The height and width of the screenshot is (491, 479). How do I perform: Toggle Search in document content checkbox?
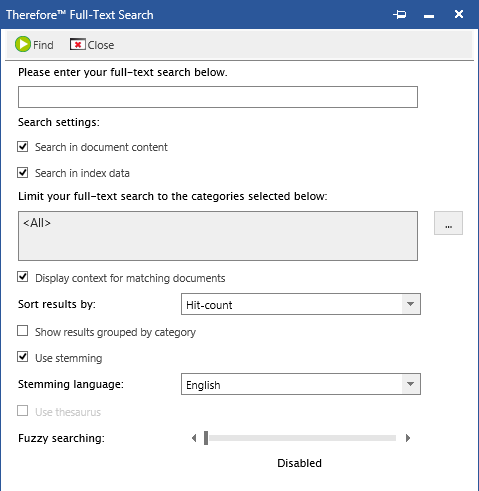click(23, 147)
